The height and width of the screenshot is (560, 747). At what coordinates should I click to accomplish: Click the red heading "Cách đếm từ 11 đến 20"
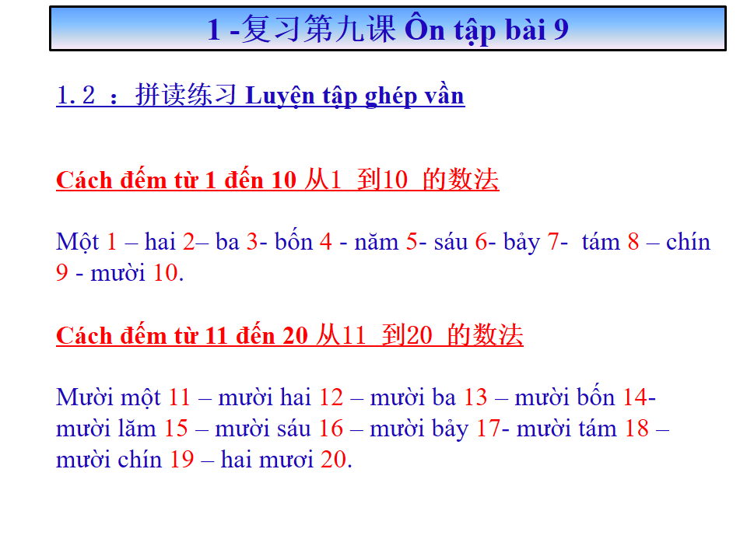182,336
